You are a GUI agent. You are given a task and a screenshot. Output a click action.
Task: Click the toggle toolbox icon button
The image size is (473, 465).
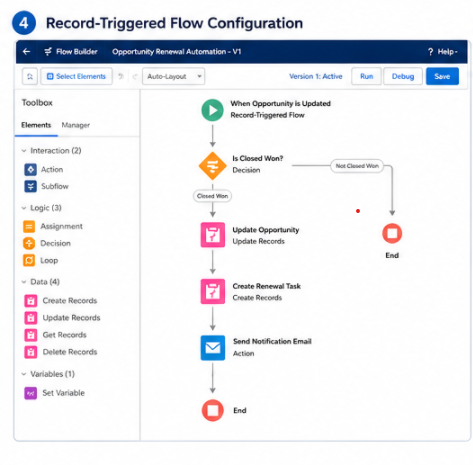click(30, 77)
